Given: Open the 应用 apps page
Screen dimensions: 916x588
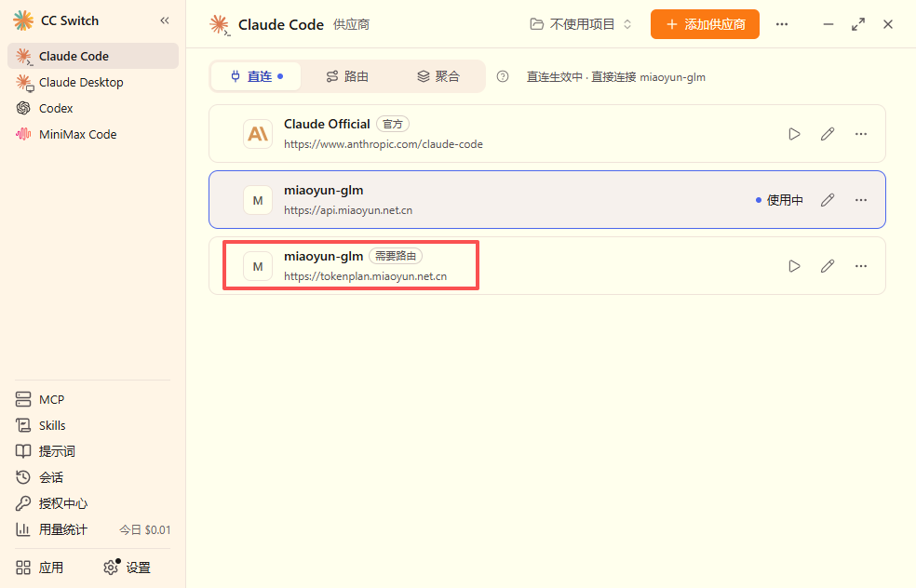Looking at the screenshot, I should [40, 568].
